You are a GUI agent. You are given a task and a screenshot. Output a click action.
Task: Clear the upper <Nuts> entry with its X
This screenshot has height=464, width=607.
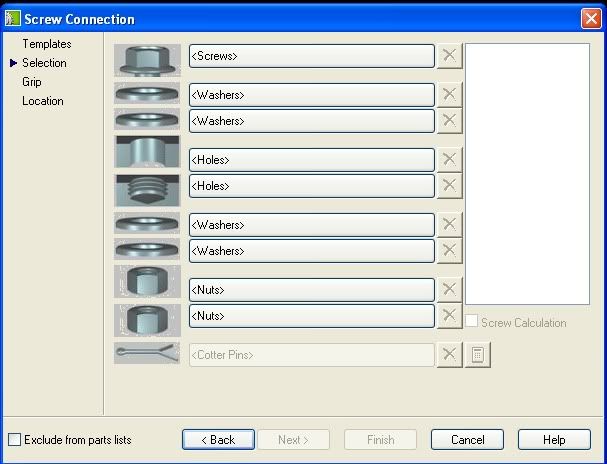pyautogui.click(x=449, y=289)
